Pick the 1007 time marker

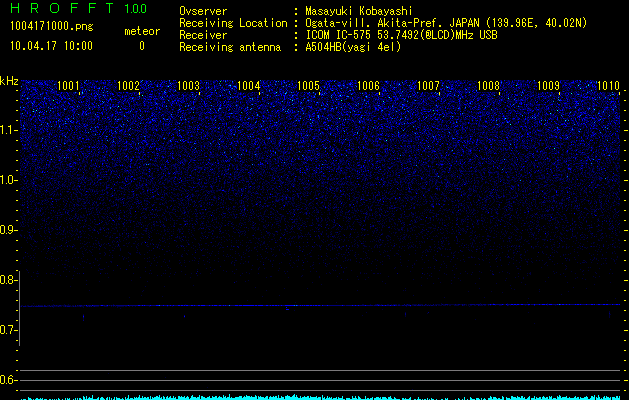coord(428,86)
